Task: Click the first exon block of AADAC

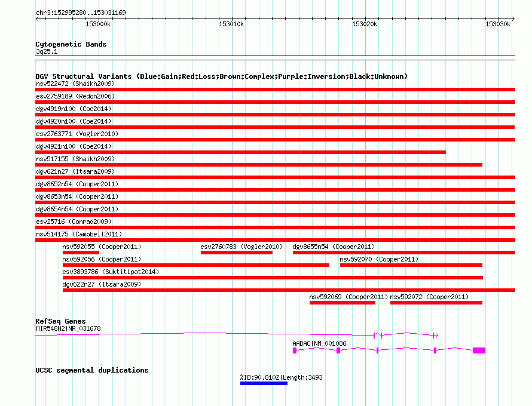Action: [x=295, y=350]
